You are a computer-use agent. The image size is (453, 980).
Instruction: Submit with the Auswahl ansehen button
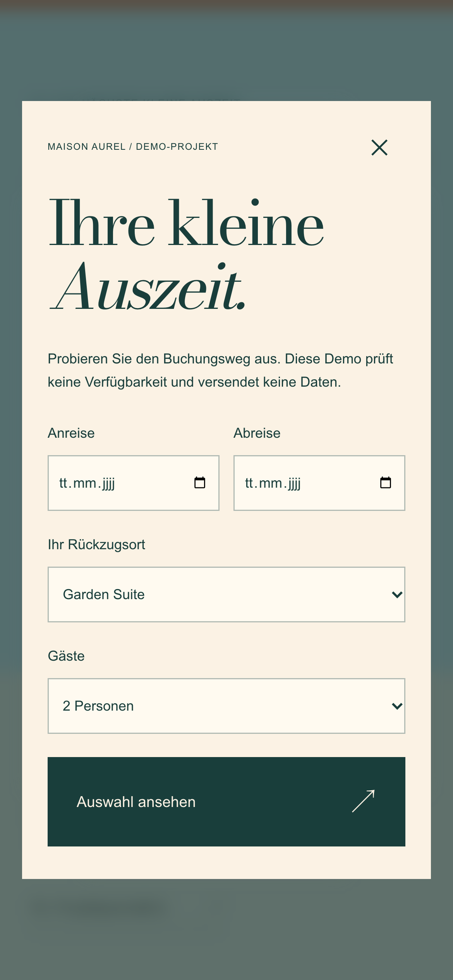point(226,802)
